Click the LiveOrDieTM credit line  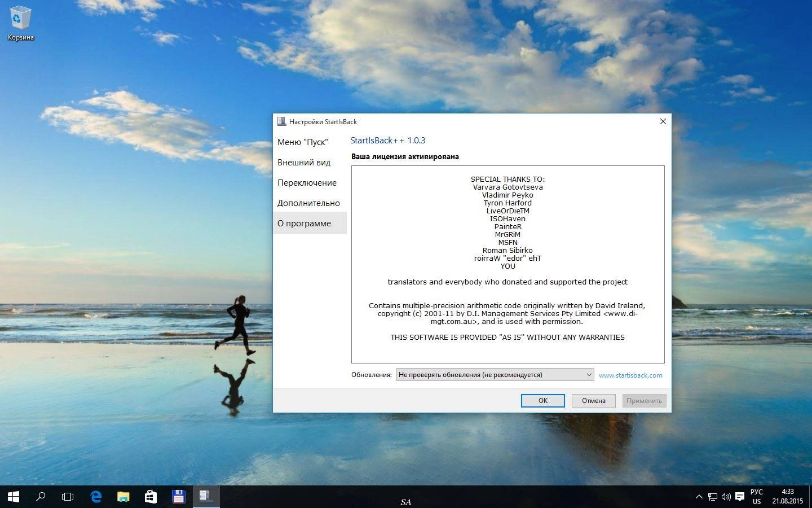(x=508, y=211)
